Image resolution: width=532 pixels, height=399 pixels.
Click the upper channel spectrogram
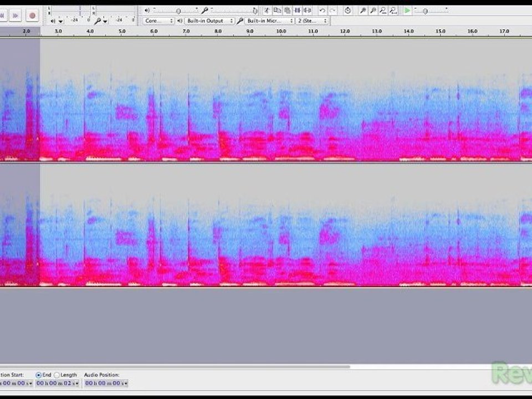(x=266, y=99)
